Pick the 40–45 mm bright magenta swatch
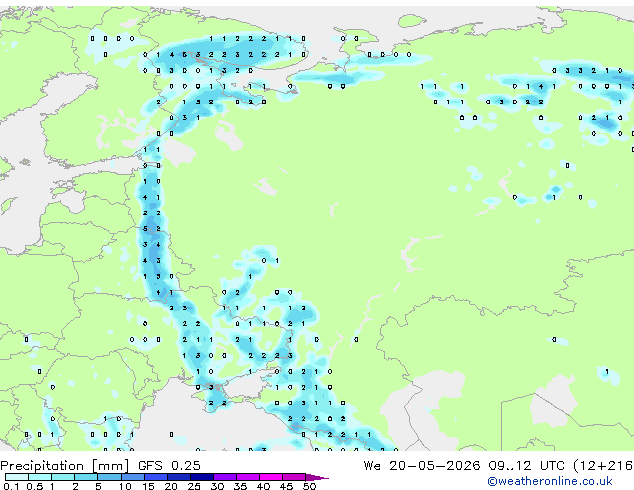Image resolution: width=634 pixels, height=490 pixels. 271,477
